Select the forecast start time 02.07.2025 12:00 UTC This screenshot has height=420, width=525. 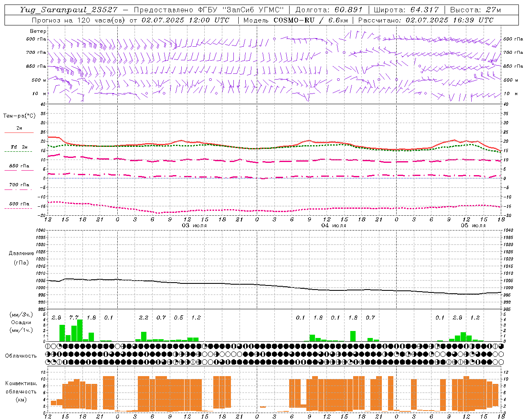(x=185, y=20)
